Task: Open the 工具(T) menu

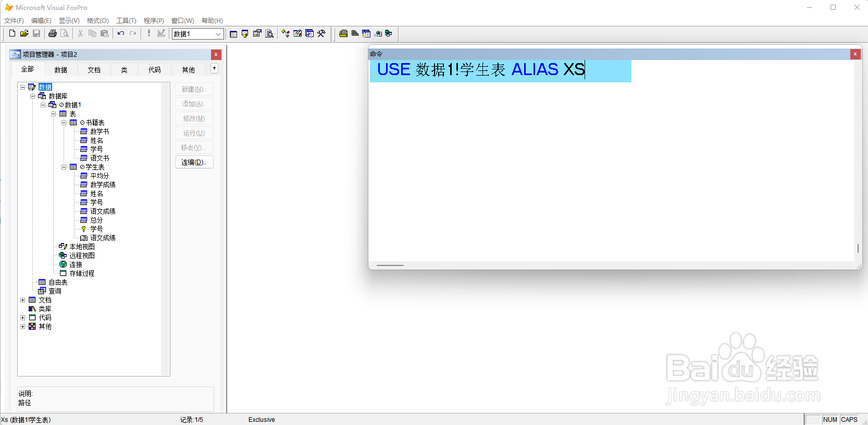Action: click(x=126, y=21)
